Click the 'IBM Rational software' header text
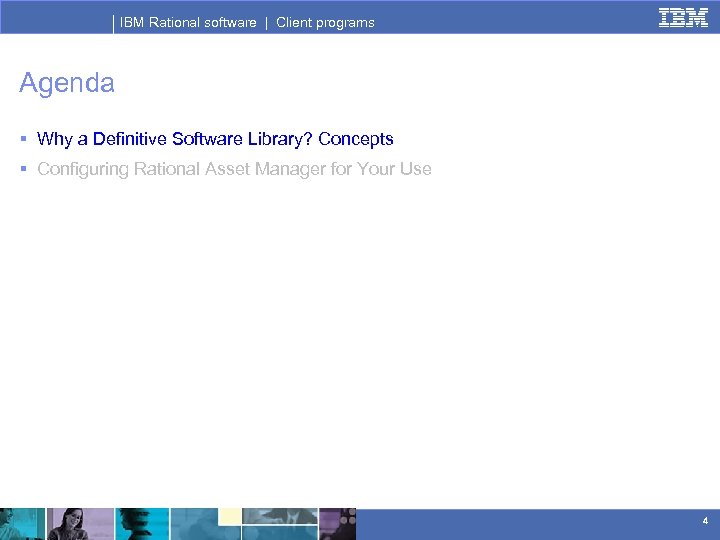 coord(188,22)
